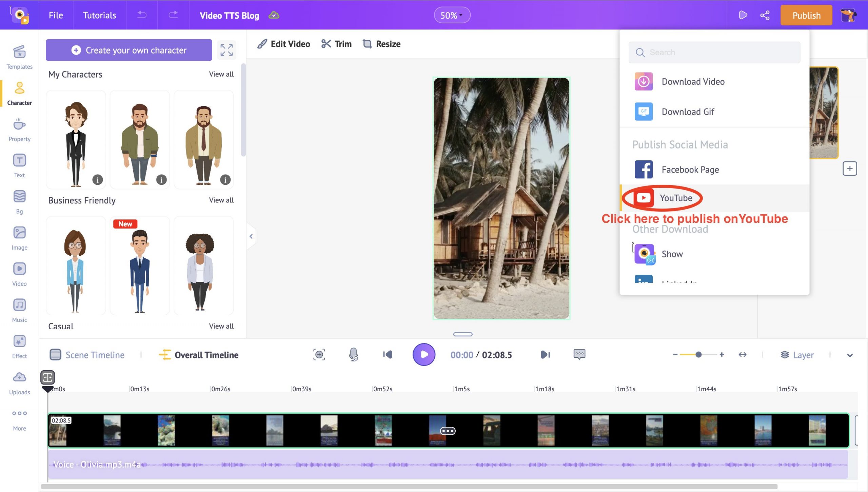Image resolution: width=868 pixels, height=492 pixels.
Task: Select the scene thumbnail at right
Action: pos(824,113)
